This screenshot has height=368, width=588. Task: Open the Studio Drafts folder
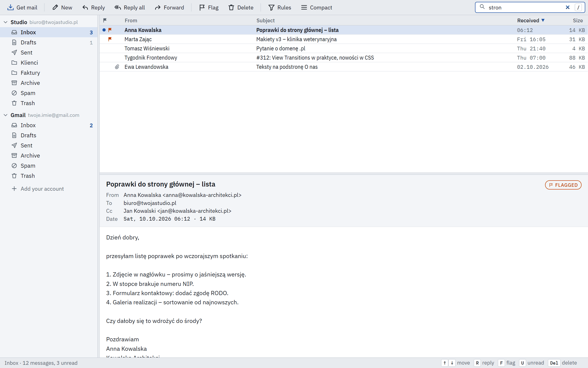[49, 42]
